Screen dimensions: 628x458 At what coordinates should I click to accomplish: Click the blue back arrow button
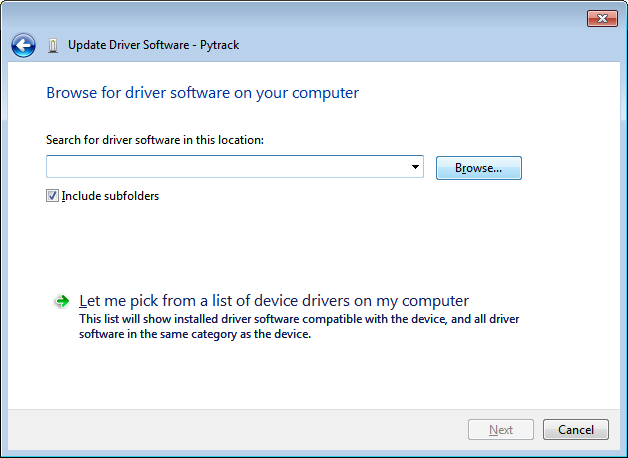click(x=24, y=45)
